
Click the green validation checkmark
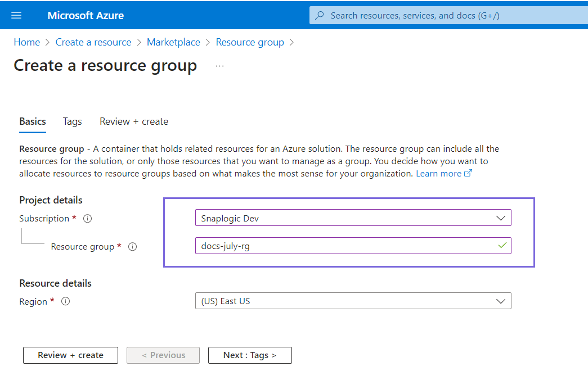502,246
